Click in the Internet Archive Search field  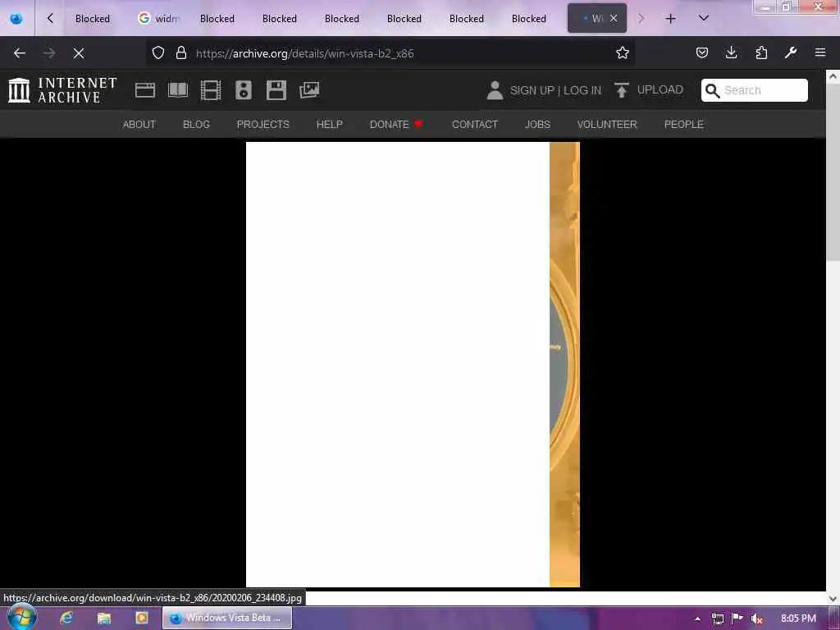point(755,90)
